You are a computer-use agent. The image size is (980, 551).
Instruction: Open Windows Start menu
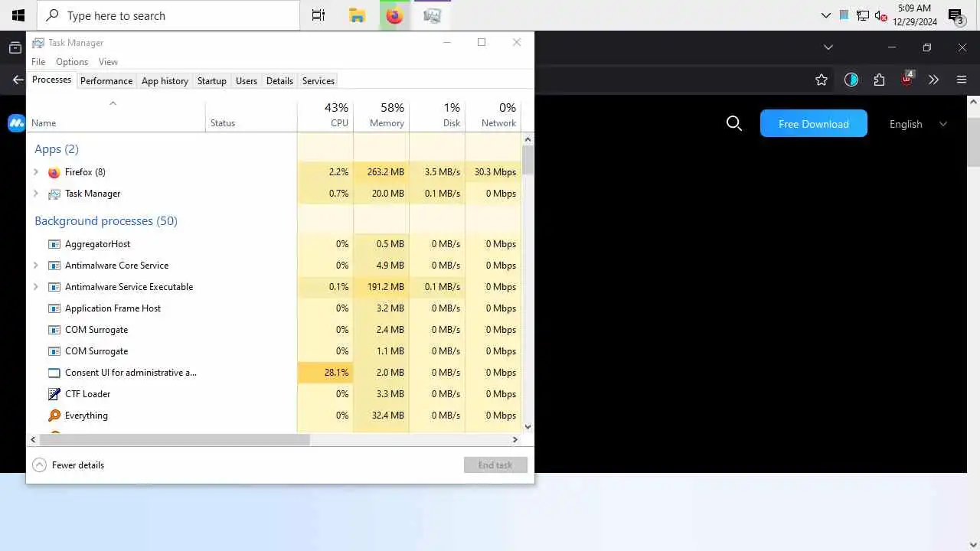pyautogui.click(x=18, y=15)
